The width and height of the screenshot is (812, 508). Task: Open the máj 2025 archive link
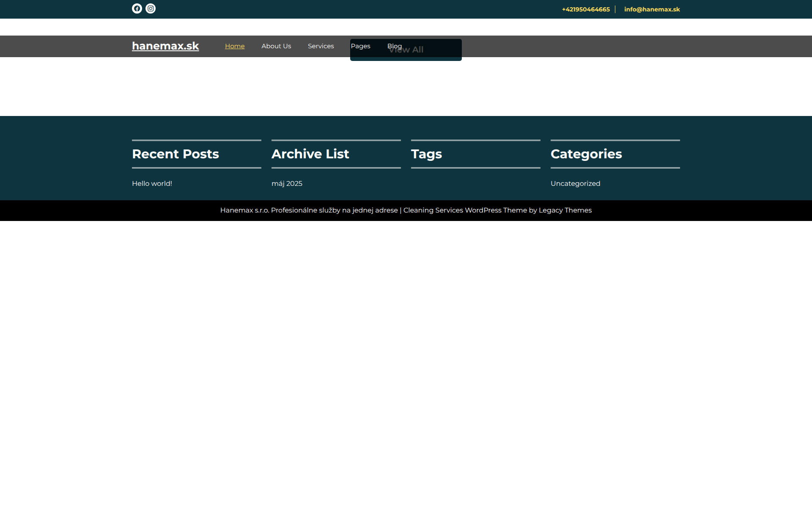[287, 183]
